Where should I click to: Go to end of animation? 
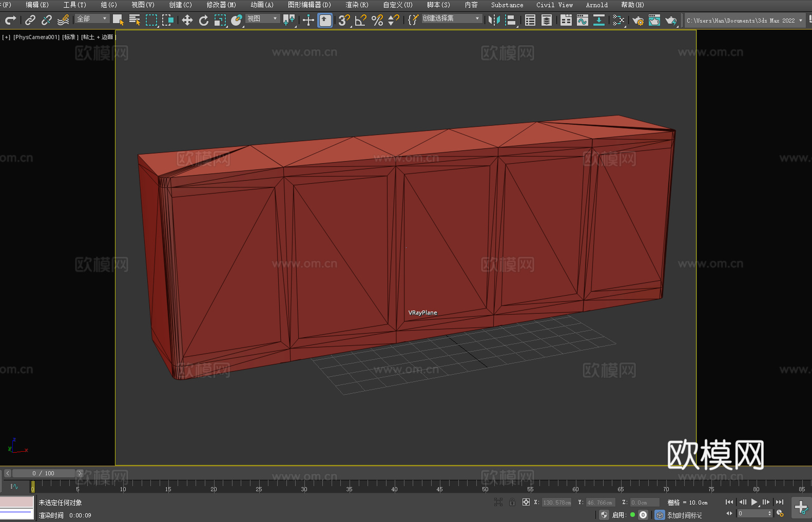point(780,502)
